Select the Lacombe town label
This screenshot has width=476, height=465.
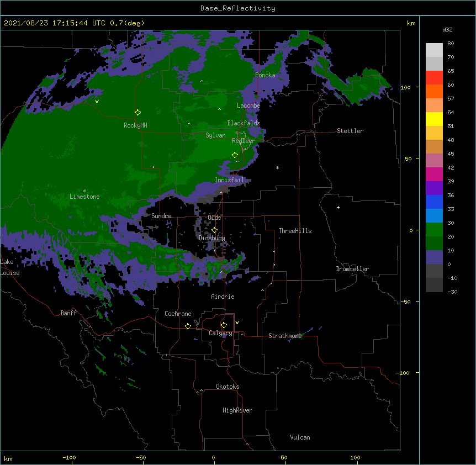coord(248,105)
